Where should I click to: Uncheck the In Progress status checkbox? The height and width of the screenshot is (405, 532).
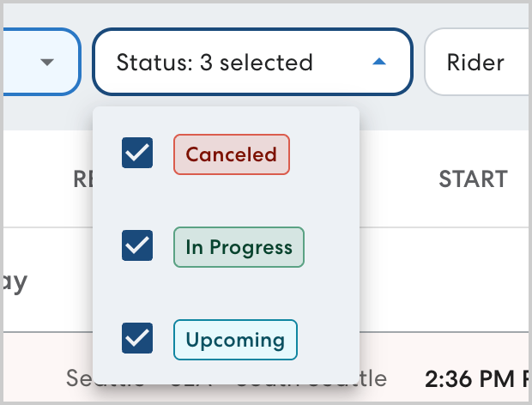(138, 246)
